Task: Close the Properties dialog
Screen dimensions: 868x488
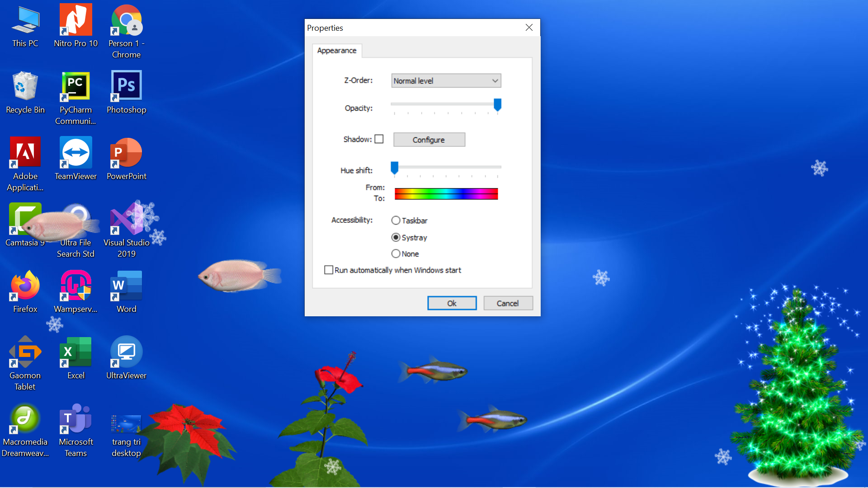Action: click(529, 28)
